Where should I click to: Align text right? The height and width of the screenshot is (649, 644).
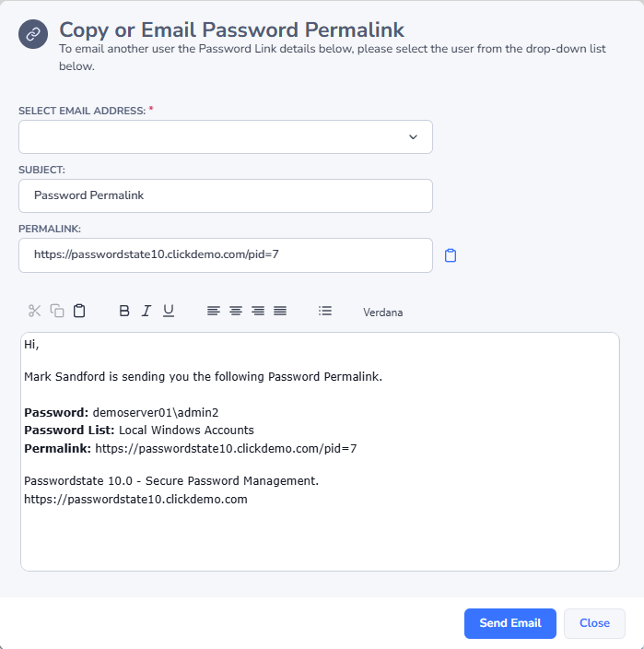(258, 312)
